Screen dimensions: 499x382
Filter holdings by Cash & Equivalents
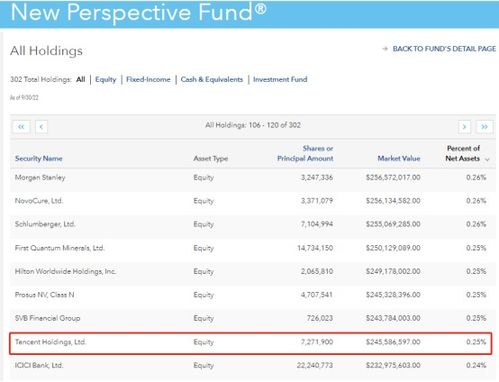tap(212, 79)
